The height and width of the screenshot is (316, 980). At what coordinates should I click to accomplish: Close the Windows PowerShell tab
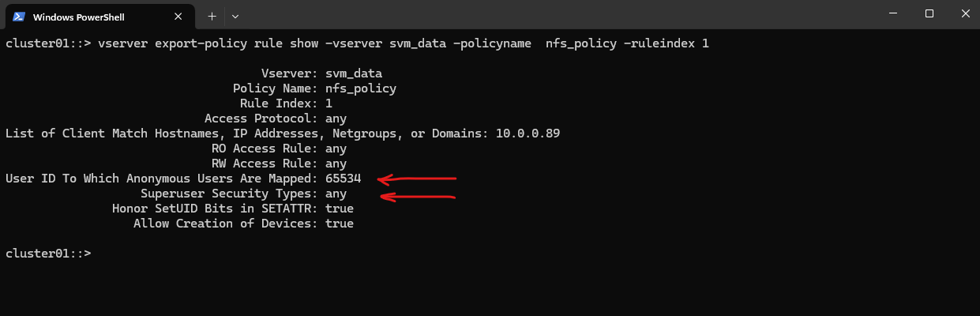181,16
